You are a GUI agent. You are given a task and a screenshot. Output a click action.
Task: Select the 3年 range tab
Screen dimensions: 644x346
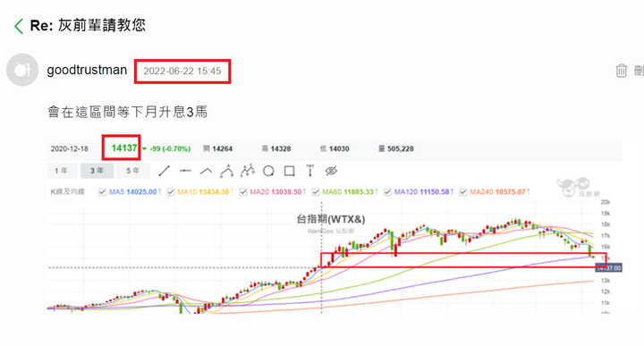97,171
